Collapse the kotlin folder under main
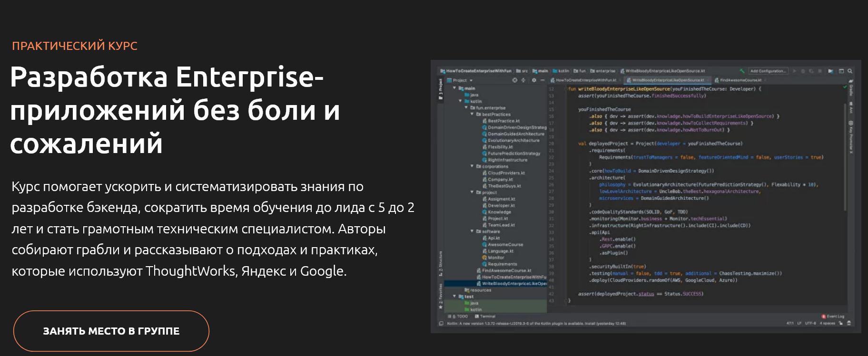Screen dimensions: 868x356 tap(460, 101)
